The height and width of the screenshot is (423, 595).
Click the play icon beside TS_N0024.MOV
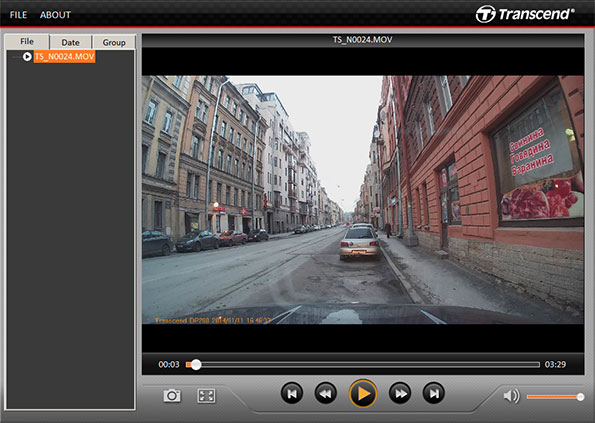point(27,57)
